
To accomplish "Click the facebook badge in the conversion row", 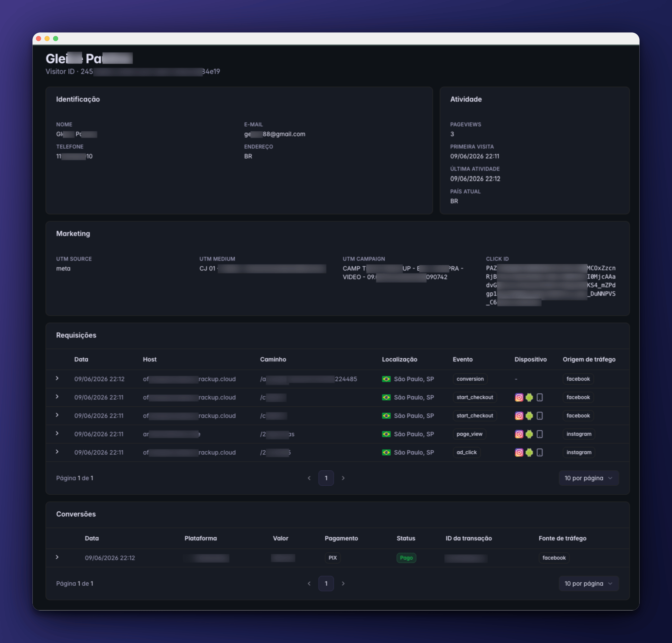I will (578, 379).
